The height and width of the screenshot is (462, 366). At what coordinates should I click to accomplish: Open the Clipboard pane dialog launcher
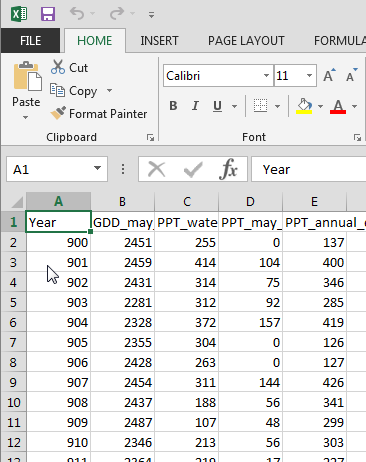pos(150,137)
